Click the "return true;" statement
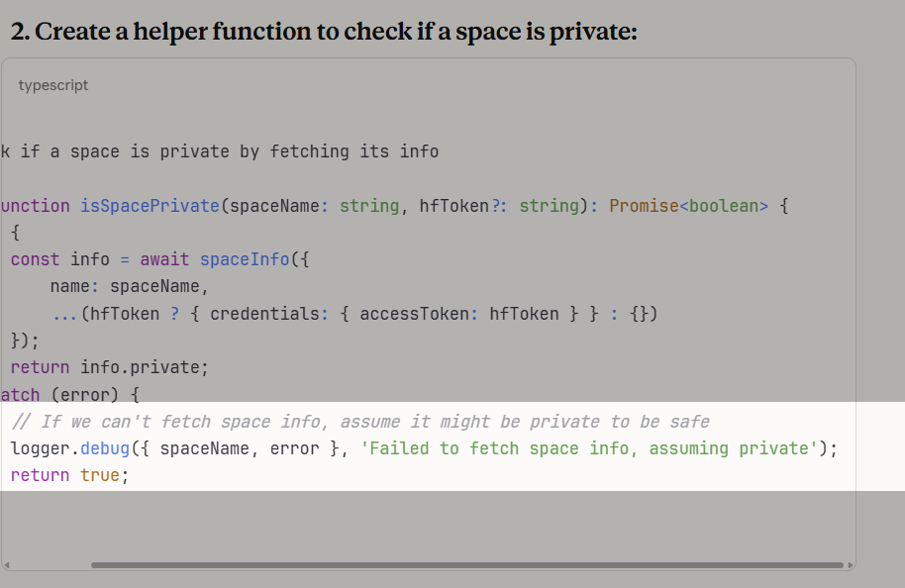The image size is (905, 588). pos(69,475)
